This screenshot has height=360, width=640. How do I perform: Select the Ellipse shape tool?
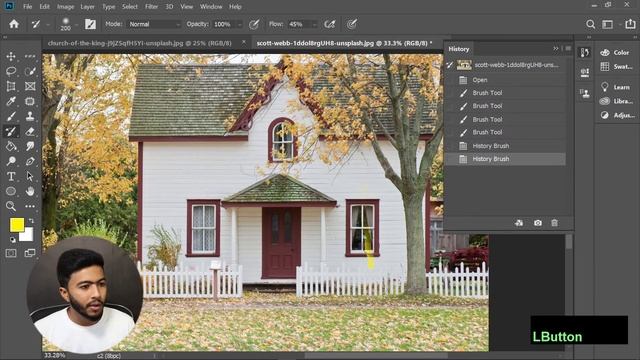pyautogui.click(x=11, y=191)
